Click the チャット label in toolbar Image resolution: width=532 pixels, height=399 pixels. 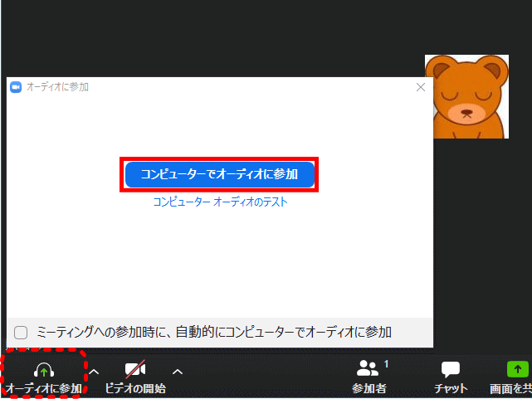451,388
